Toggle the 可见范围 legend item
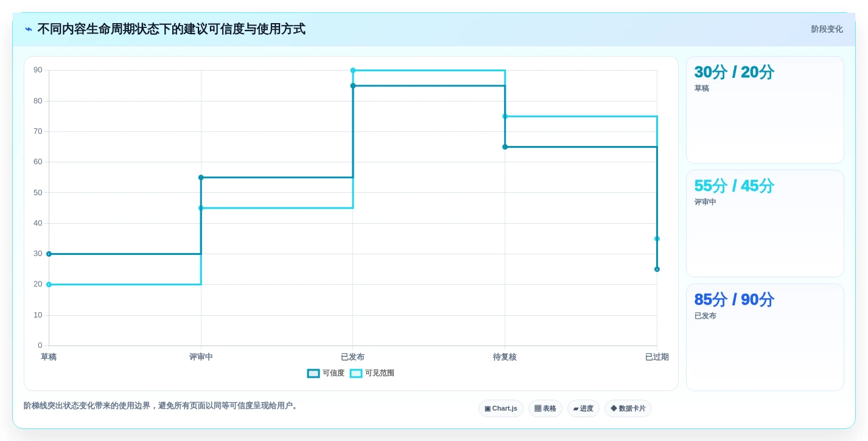Image resolution: width=868 pixels, height=441 pixels. pos(372,373)
